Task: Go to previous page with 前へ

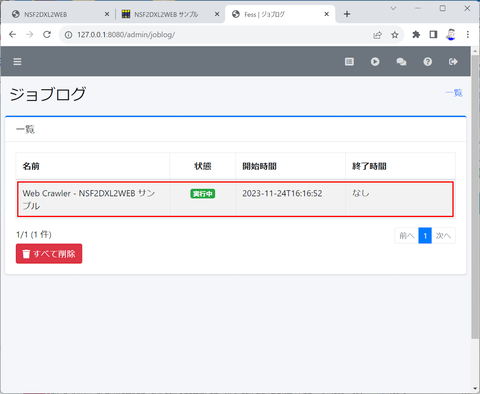Action: click(407, 236)
